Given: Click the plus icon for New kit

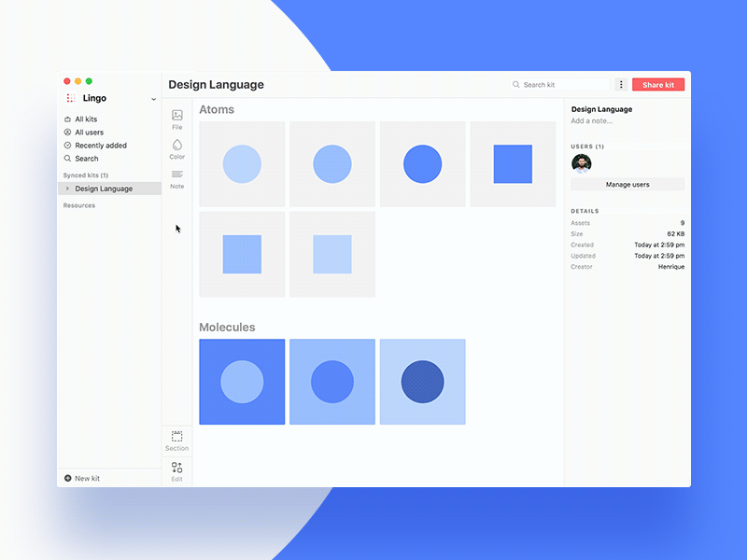Looking at the screenshot, I should pos(67,478).
